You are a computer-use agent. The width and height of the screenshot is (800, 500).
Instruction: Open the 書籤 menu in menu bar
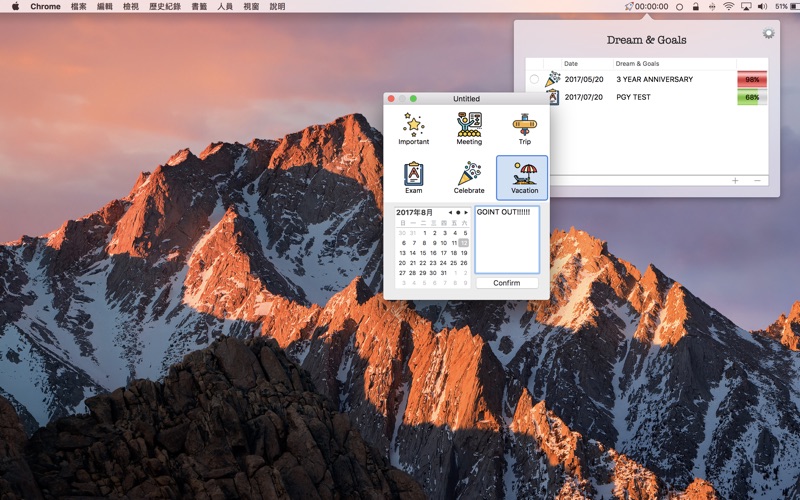[x=200, y=6]
